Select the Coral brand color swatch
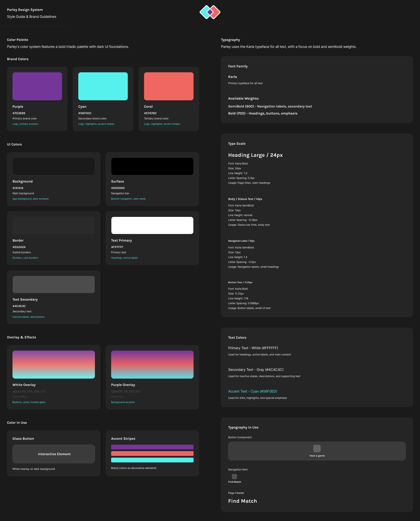Image resolution: width=420 pixels, height=521 pixels. 169,86
